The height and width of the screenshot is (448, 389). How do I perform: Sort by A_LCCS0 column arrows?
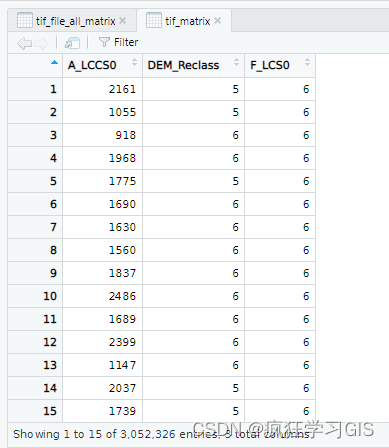pos(134,62)
